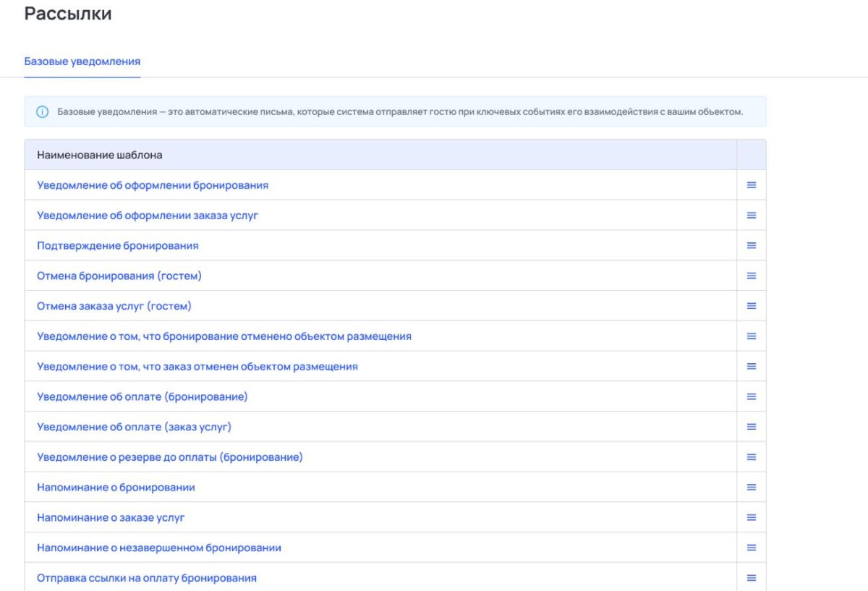Open the actions menu for Напоминание о незавершенном бронировании

[x=751, y=548]
